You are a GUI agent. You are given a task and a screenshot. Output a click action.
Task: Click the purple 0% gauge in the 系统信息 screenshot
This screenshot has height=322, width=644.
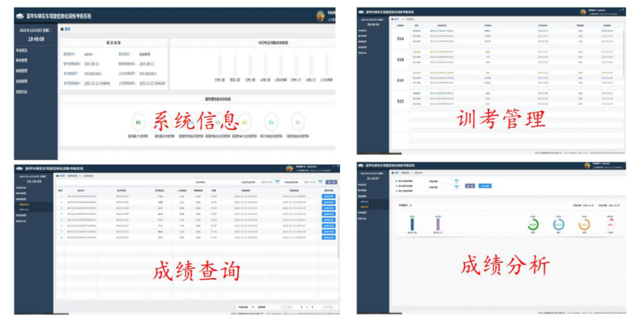(298, 122)
